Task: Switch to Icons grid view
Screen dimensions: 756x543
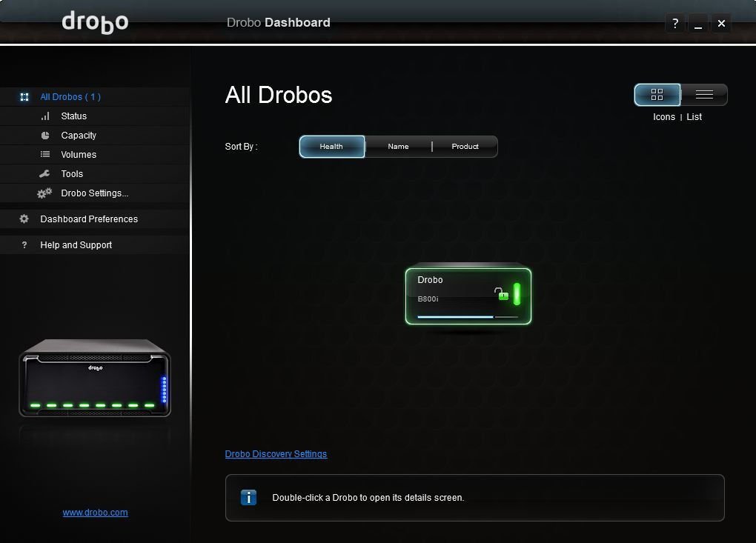Action: (657, 94)
